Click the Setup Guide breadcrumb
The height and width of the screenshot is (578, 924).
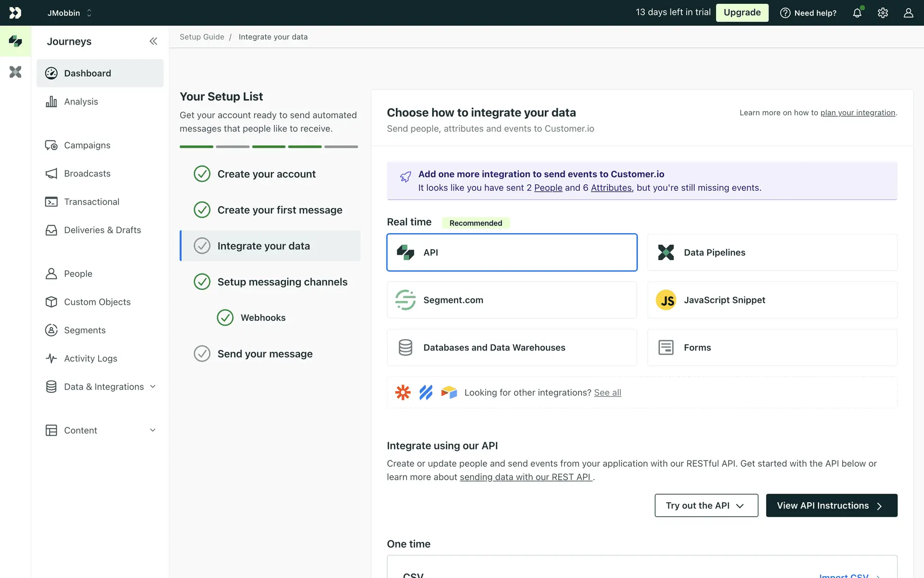[202, 37]
